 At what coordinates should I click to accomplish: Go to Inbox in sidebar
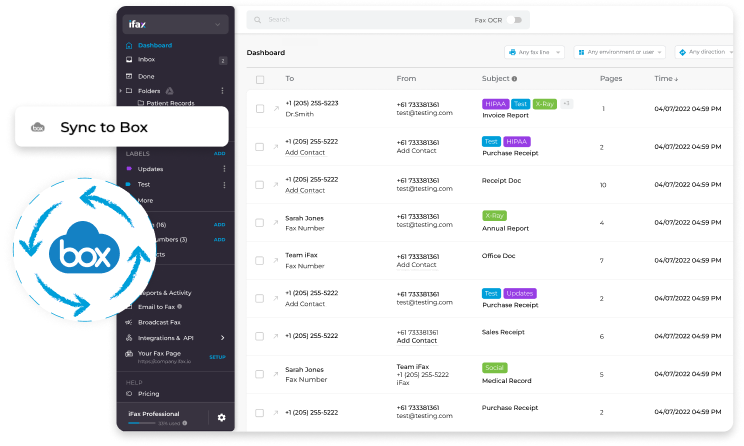pos(146,59)
